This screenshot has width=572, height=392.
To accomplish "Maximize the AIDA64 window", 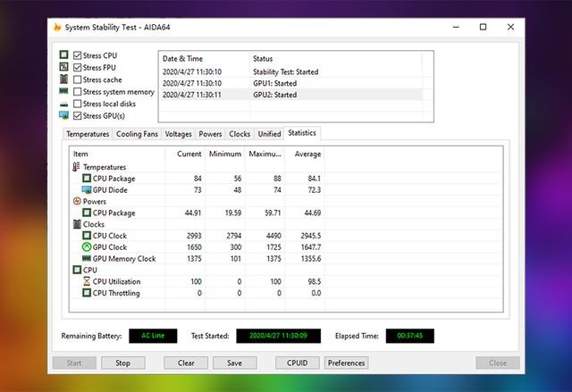I will click(x=483, y=27).
